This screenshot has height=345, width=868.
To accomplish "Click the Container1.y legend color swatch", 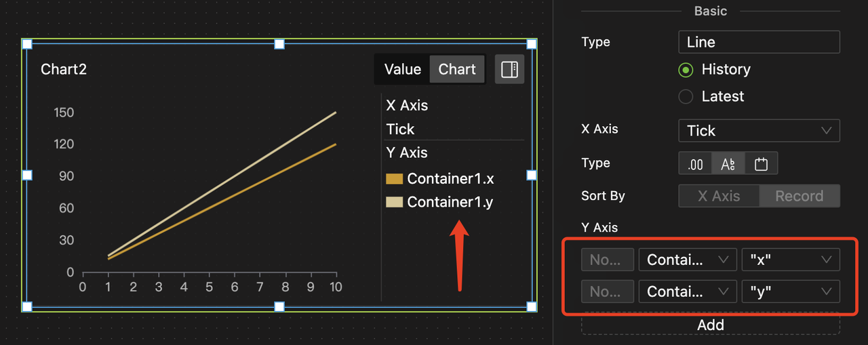I will coord(394,202).
